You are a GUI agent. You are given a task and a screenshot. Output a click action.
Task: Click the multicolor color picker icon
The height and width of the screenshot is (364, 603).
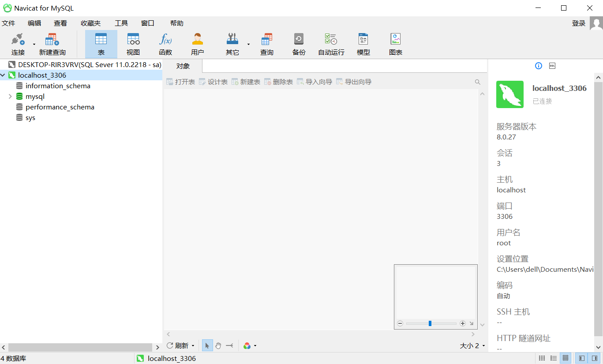coord(247,346)
